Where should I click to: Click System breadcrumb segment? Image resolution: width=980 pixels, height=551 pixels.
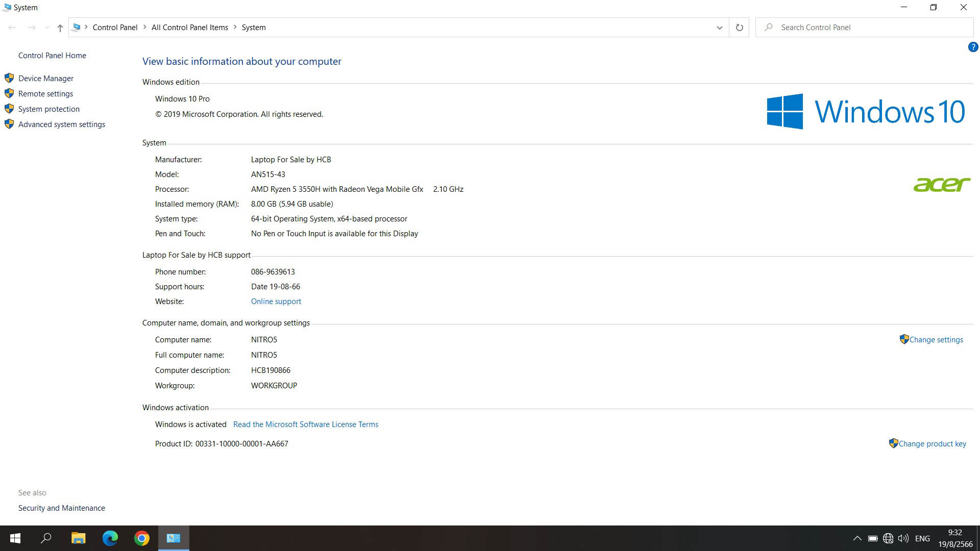(254, 28)
